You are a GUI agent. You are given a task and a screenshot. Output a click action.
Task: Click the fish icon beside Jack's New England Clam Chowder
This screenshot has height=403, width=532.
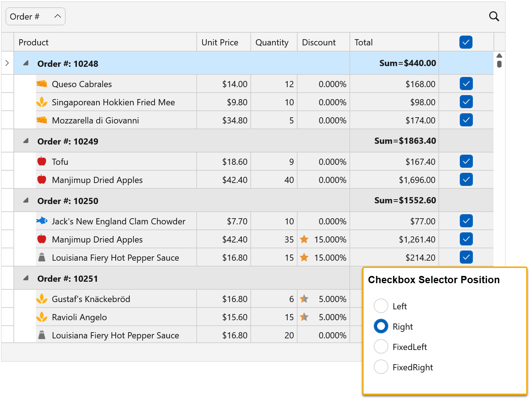pyautogui.click(x=42, y=221)
